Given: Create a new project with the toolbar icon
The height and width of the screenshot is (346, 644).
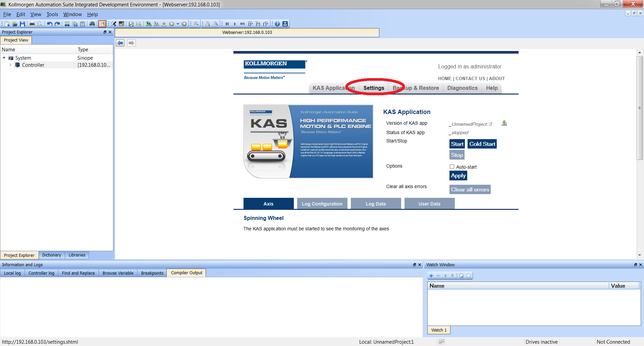Looking at the screenshot, I should tap(7, 24).
